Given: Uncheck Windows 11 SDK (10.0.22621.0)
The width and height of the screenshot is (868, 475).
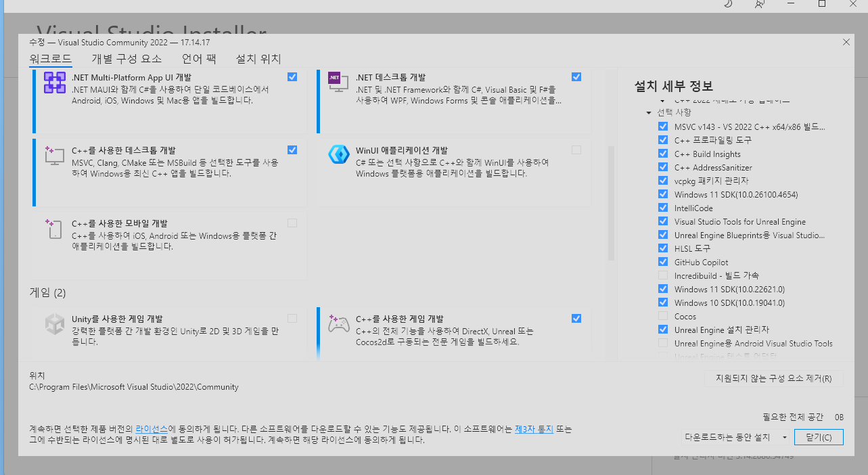Looking at the screenshot, I should point(662,289).
